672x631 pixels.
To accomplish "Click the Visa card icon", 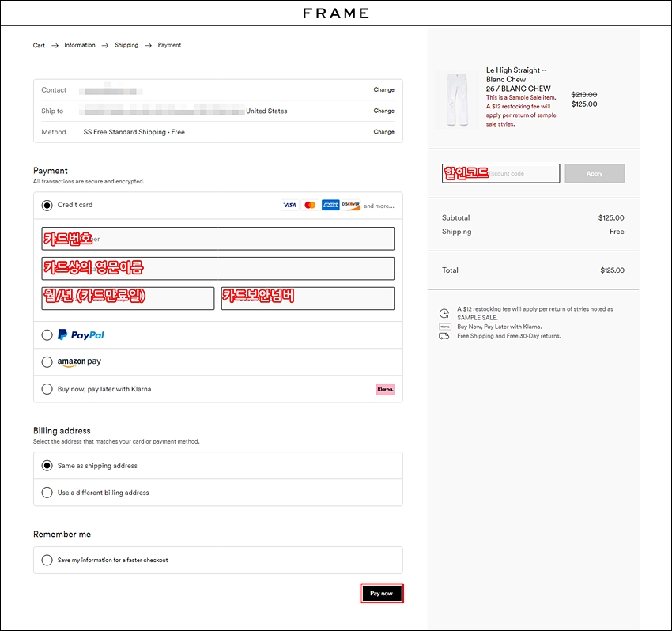I will [289, 206].
